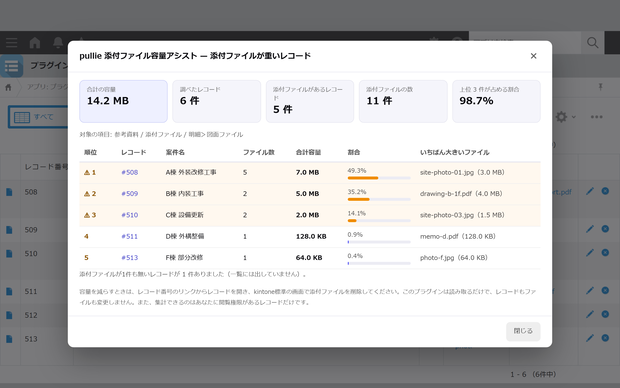620x388 pixels.
Task: Delete record 508 with the x icon
Action: click(605, 191)
